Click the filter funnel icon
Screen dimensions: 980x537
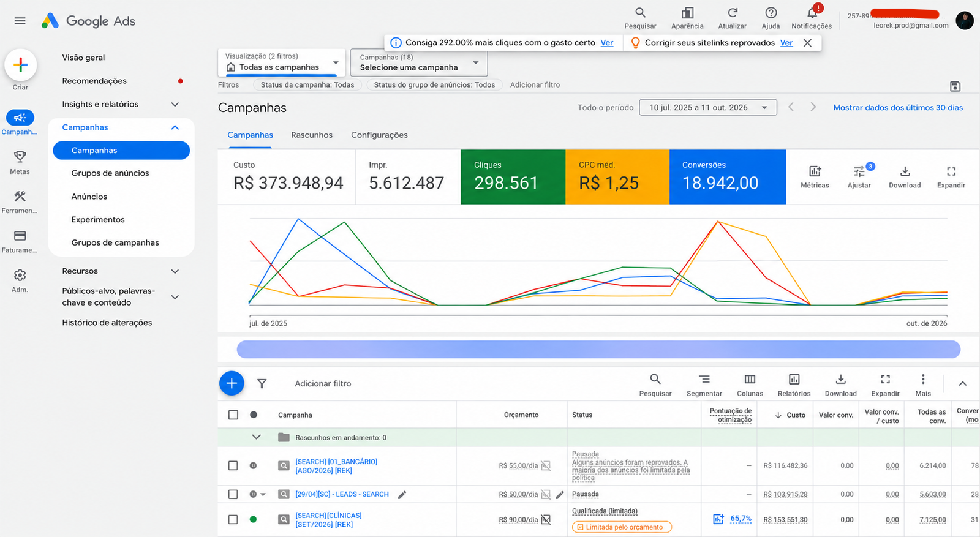pos(262,383)
